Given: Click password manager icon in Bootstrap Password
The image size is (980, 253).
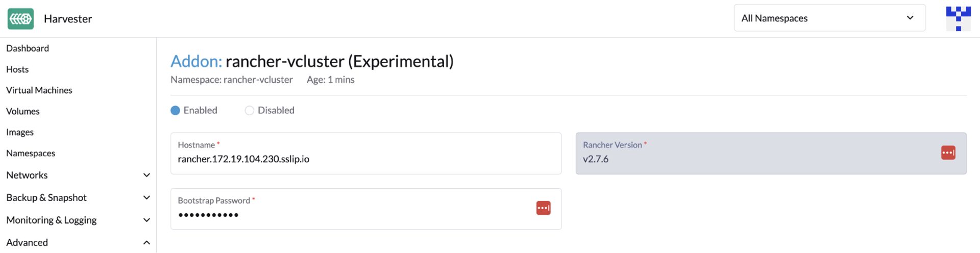Looking at the screenshot, I should point(543,208).
